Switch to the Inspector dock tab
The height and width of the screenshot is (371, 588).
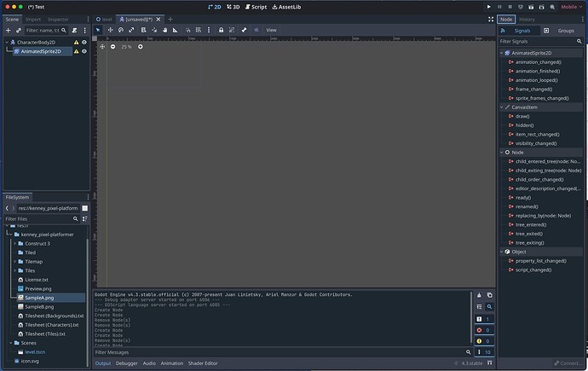[58, 20]
